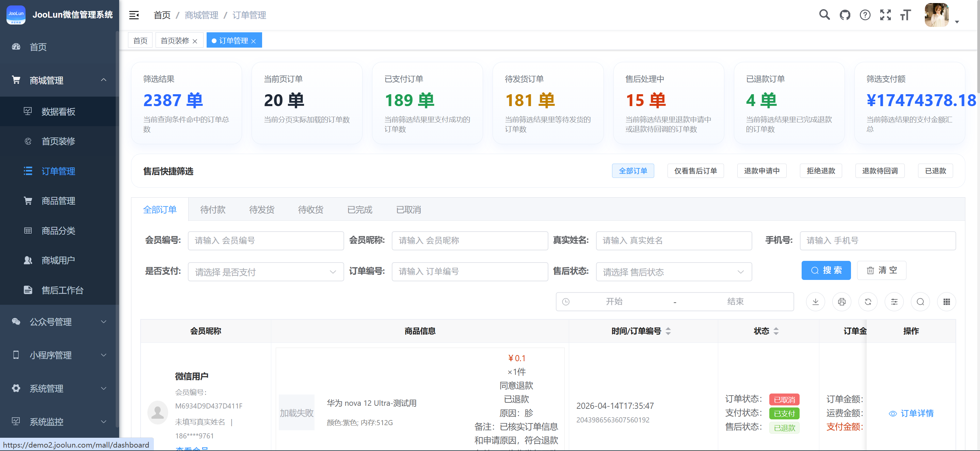Open the font size setting icon
980x451 pixels.
point(905,15)
